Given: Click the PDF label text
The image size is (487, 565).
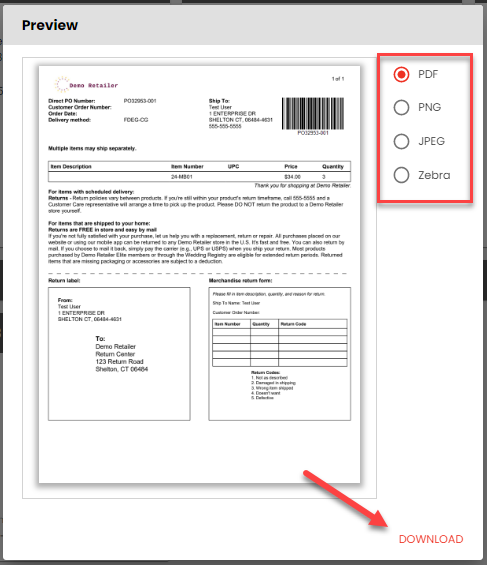Looking at the screenshot, I should [x=428, y=74].
